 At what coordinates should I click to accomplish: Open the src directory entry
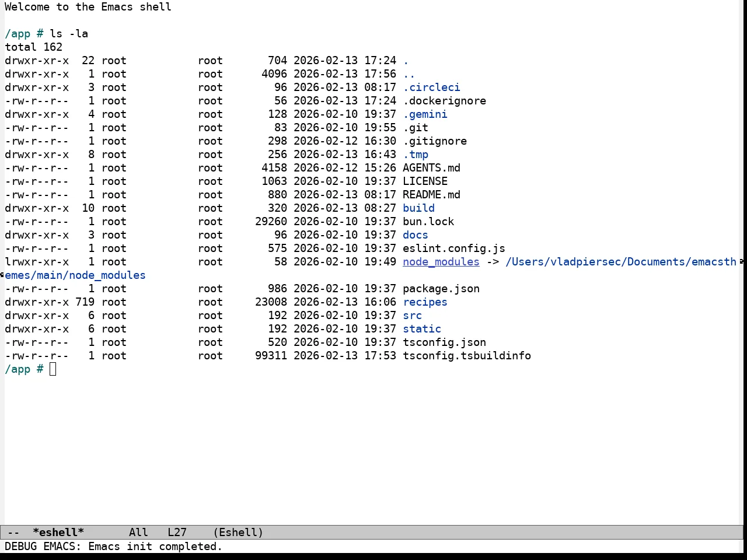pyautogui.click(x=412, y=316)
